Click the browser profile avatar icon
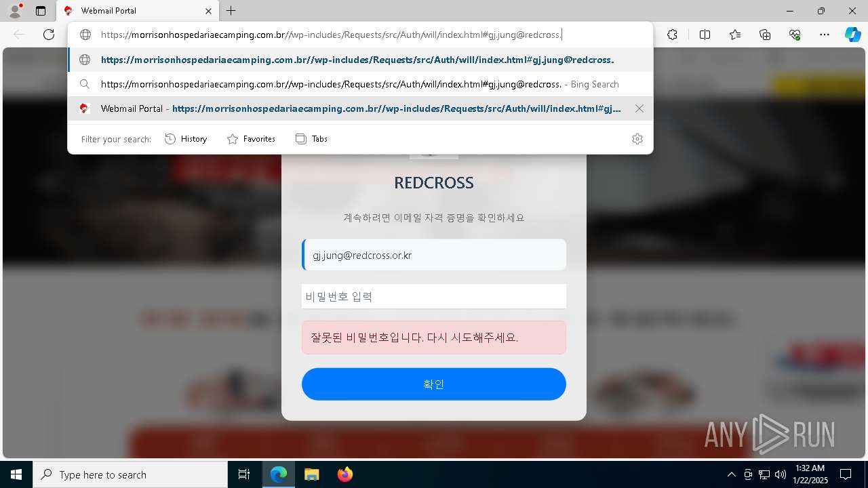The image size is (868, 488). click(14, 10)
